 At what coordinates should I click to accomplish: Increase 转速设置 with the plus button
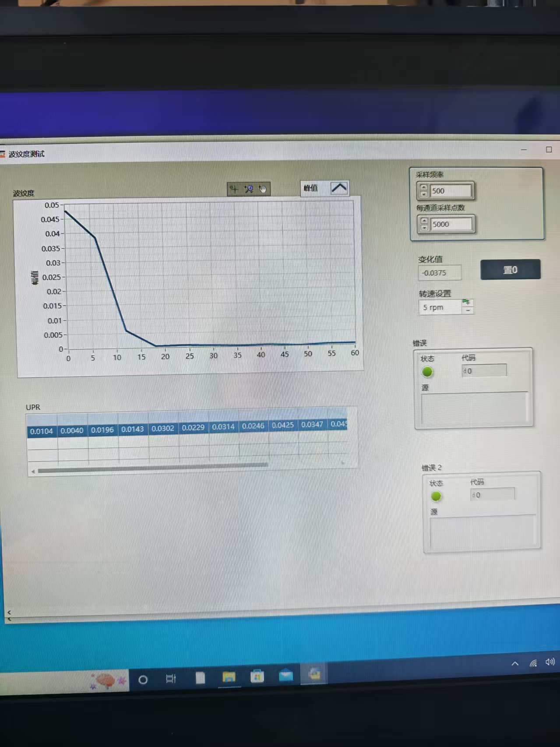(467, 303)
